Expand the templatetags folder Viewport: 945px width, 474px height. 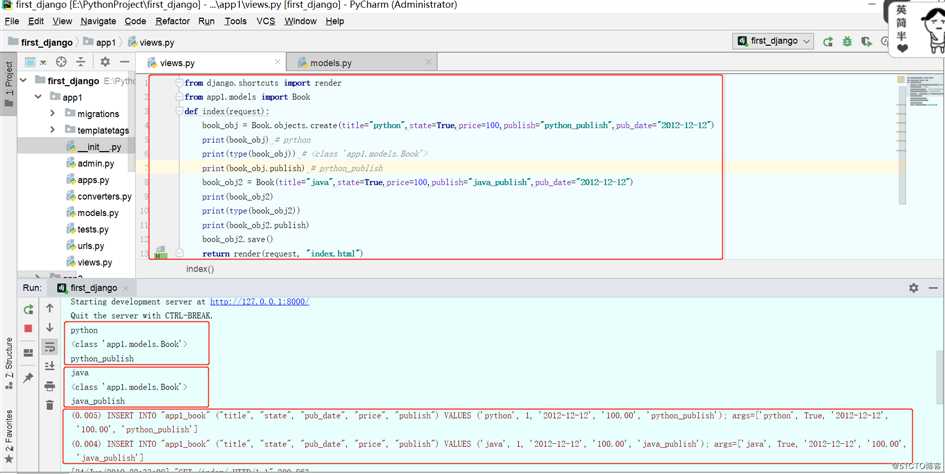(x=52, y=130)
